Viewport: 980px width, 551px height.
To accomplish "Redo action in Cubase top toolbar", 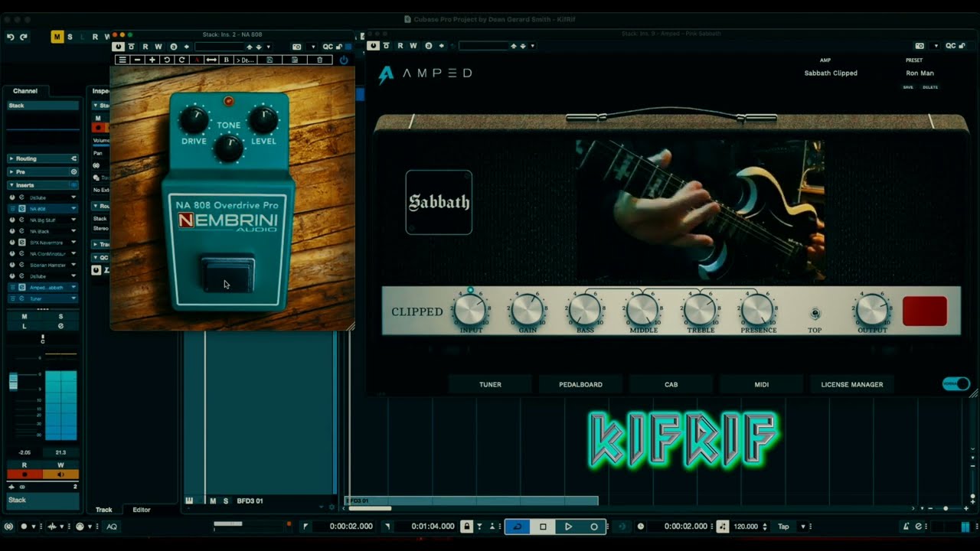I will 24,37.
